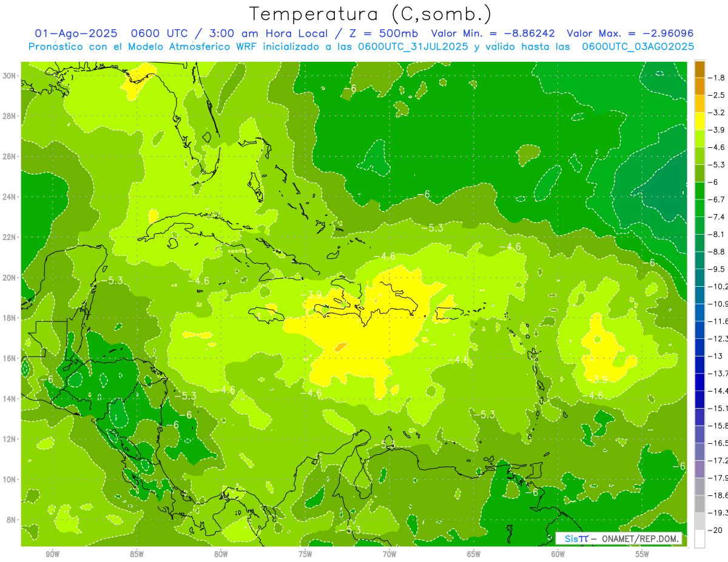Click colorbar legend value "-3.2"

point(717,112)
